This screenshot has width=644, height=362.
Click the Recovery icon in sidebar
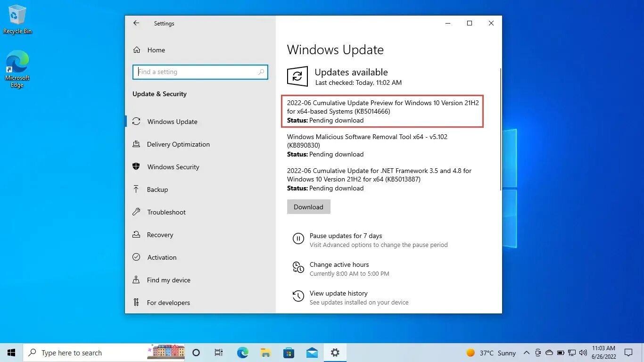[x=136, y=234]
